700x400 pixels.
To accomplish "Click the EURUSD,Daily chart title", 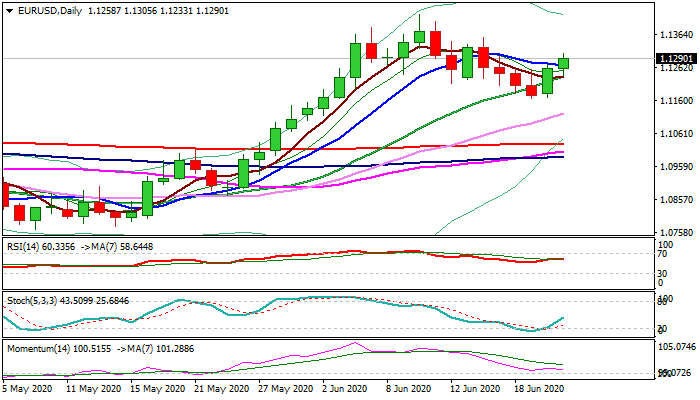I will (44, 10).
